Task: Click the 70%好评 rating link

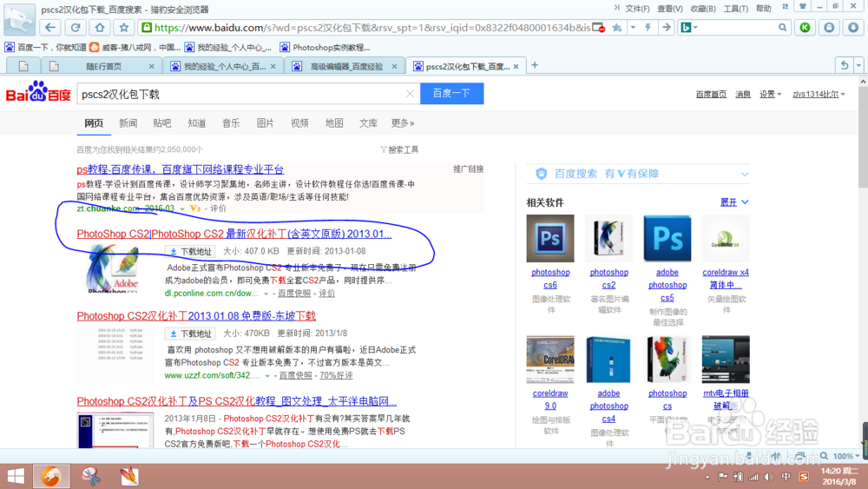Action: pos(336,375)
